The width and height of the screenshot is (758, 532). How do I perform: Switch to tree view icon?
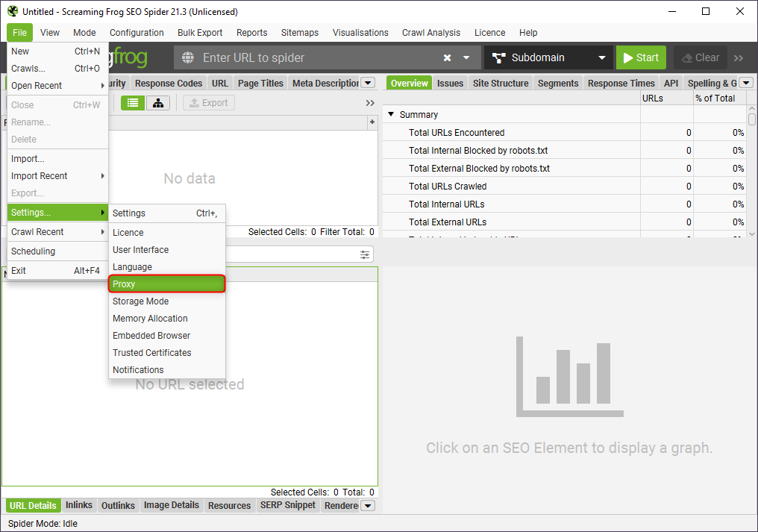(158, 103)
